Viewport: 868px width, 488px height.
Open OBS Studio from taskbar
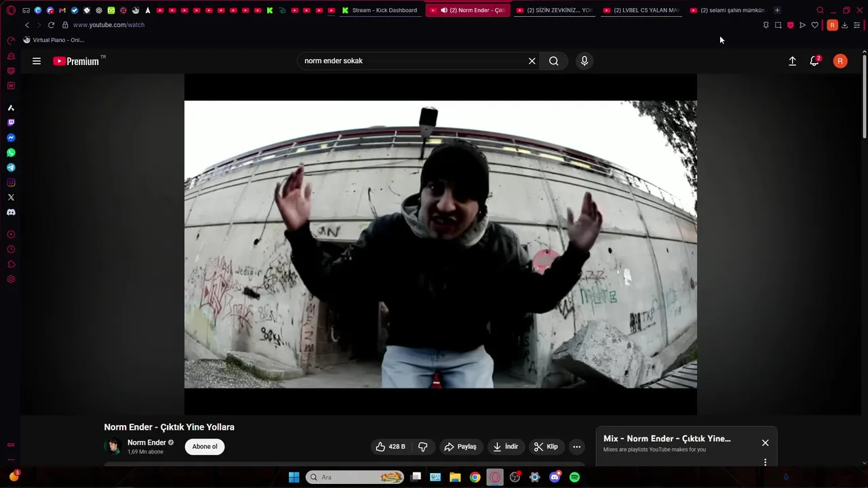515,477
